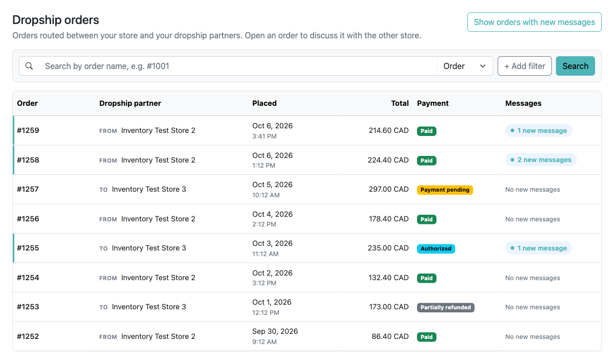Click the Dropship orders page heading
The width and height of the screenshot is (614, 364).
[x=56, y=20]
